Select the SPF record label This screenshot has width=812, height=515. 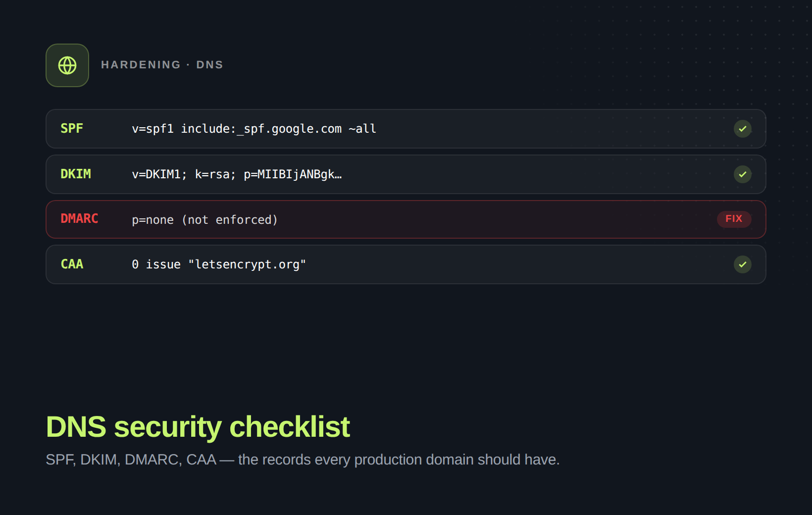click(72, 128)
